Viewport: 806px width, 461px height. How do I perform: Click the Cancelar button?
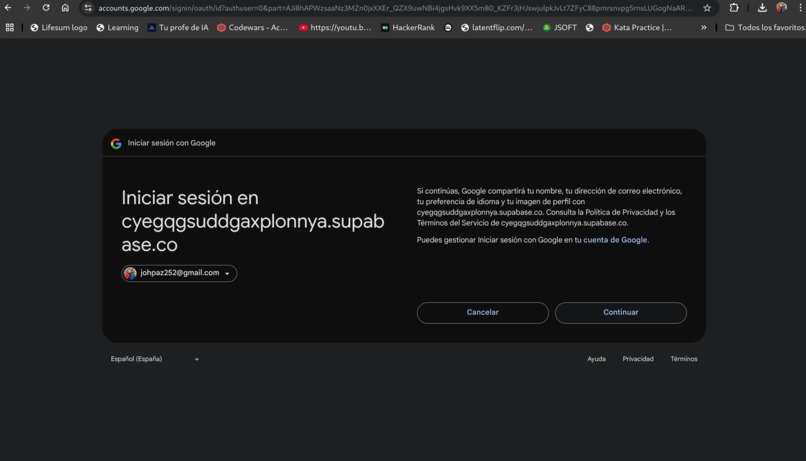[x=483, y=312]
